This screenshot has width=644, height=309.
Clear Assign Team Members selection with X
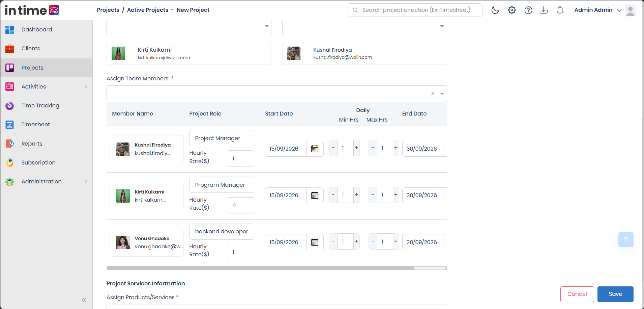click(x=433, y=94)
